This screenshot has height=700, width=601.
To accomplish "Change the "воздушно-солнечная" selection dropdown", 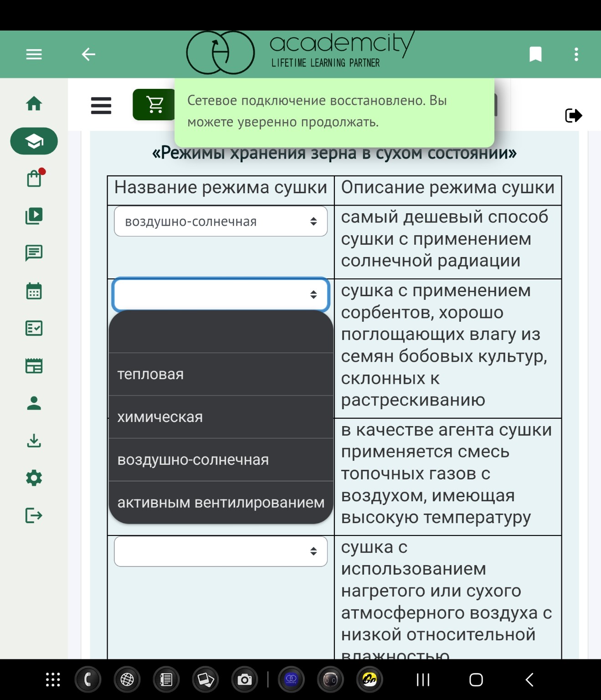I will (x=221, y=221).
